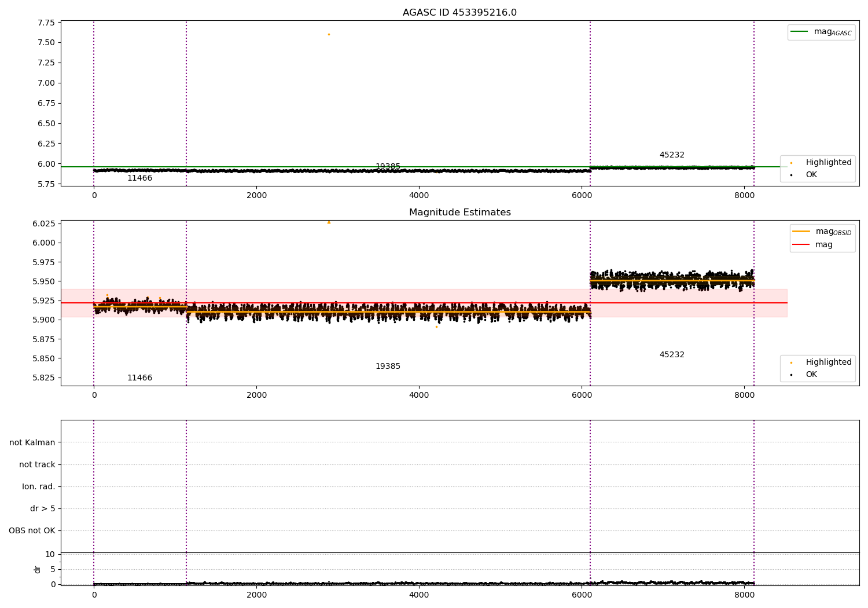Click the 'Magnitude Estimates' subplot title
The width and height of the screenshot is (868, 608).
point(459,213)
